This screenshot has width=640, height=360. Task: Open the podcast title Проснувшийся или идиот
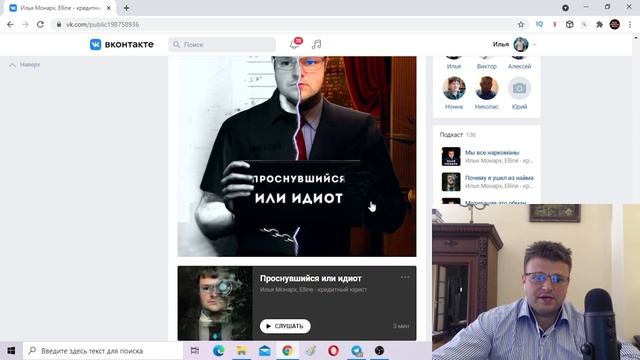click(x=311, y=278)
